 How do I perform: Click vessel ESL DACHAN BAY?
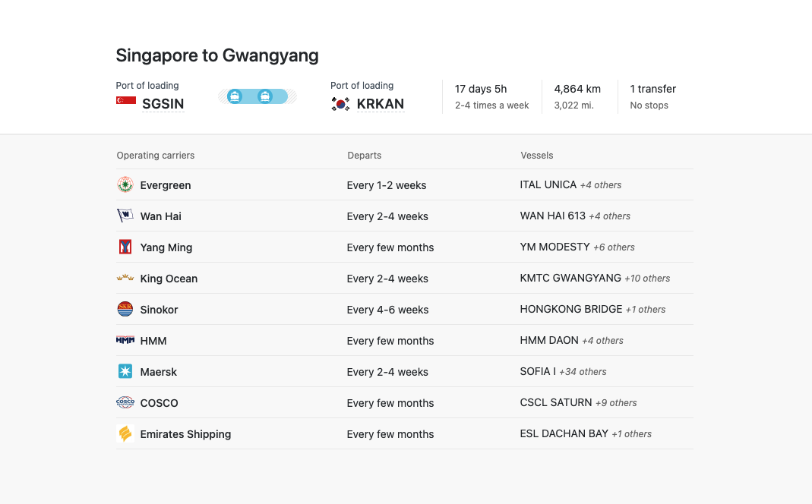pos(564,433)
